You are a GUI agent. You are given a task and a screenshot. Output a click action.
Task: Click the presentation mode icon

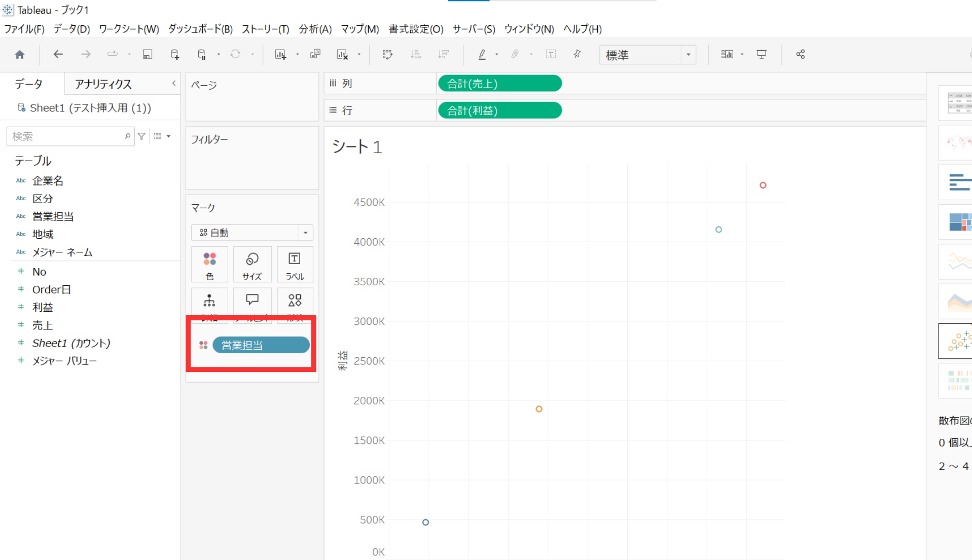(761, 54)
